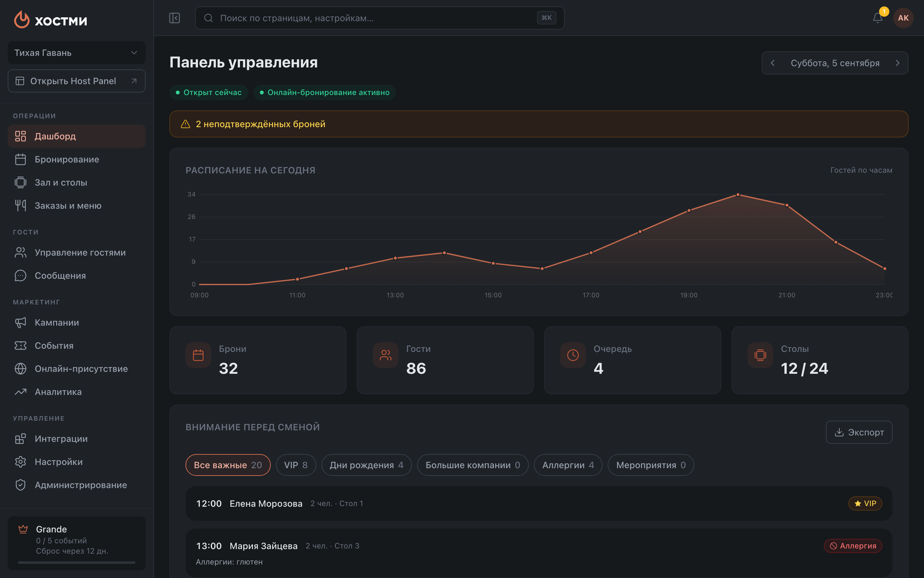Click the Брони card calendar icon

click(198, 355)
